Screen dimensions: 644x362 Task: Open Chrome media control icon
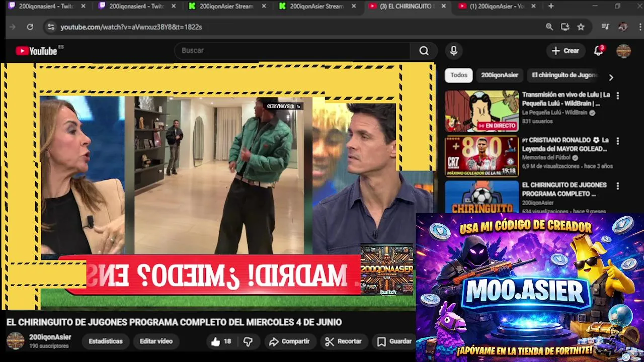pos(606,27)
